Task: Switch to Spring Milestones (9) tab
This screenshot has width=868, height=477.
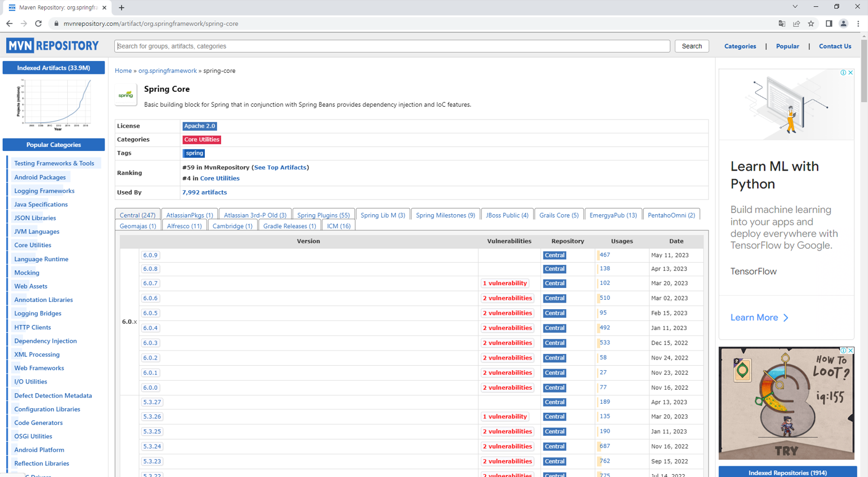Action: [445, 215]
